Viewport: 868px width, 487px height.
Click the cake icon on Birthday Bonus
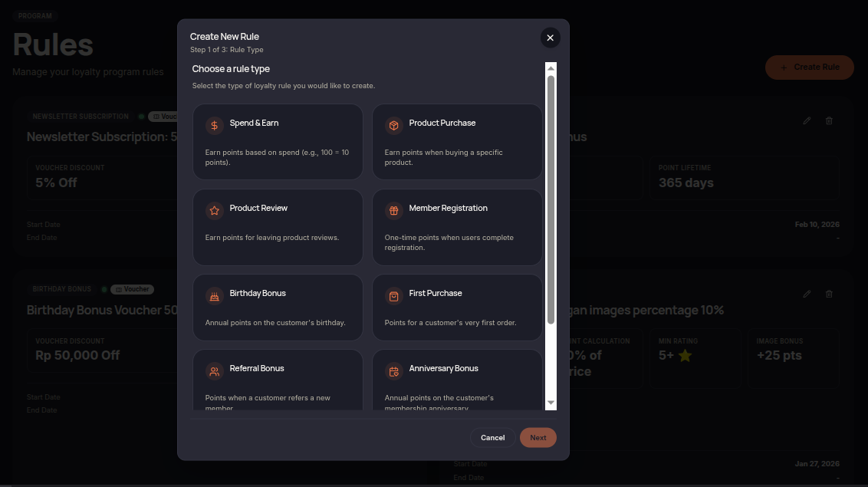pos(214,296)
